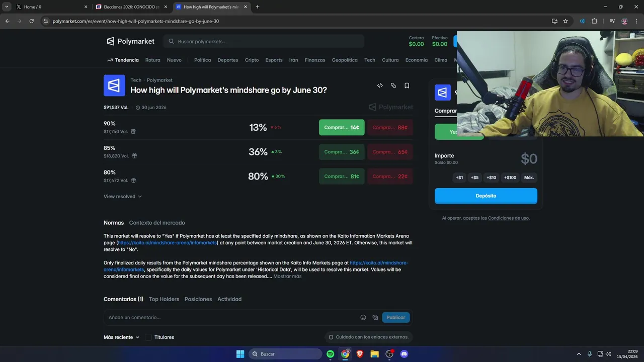Click the Polymarket logo in the header
This screenshot has width=644, height=362.
click(x=130, y=41)
